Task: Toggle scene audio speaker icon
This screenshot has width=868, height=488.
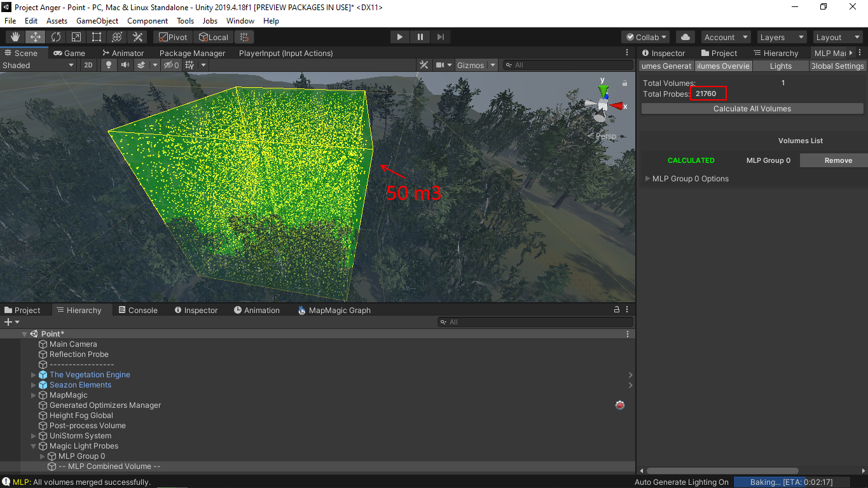Action: [x=125, y=65]
